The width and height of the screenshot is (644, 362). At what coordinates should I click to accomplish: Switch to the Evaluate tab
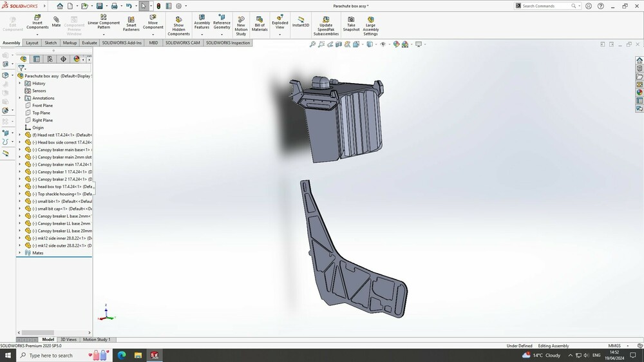[90, 43]
